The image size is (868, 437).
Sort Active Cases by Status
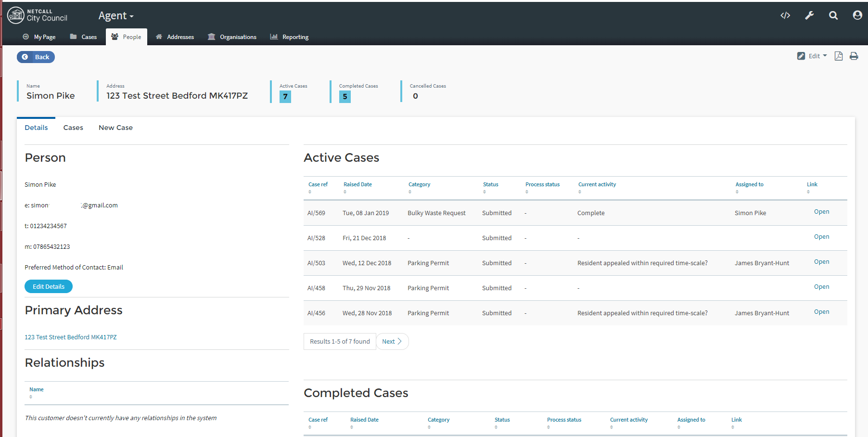491,187
